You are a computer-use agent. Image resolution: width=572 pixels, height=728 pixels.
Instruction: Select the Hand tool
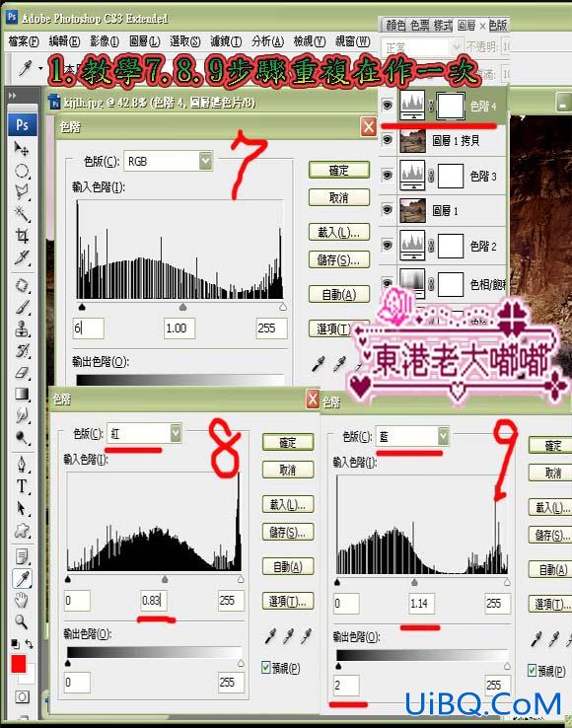pyautogui.click(x=22, y=600)
